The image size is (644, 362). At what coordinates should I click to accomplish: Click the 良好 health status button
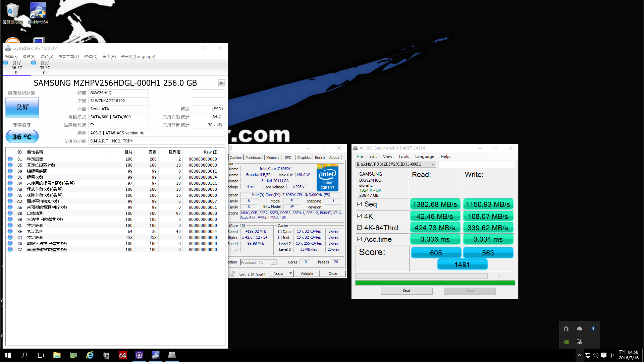[x=22, y=107]
